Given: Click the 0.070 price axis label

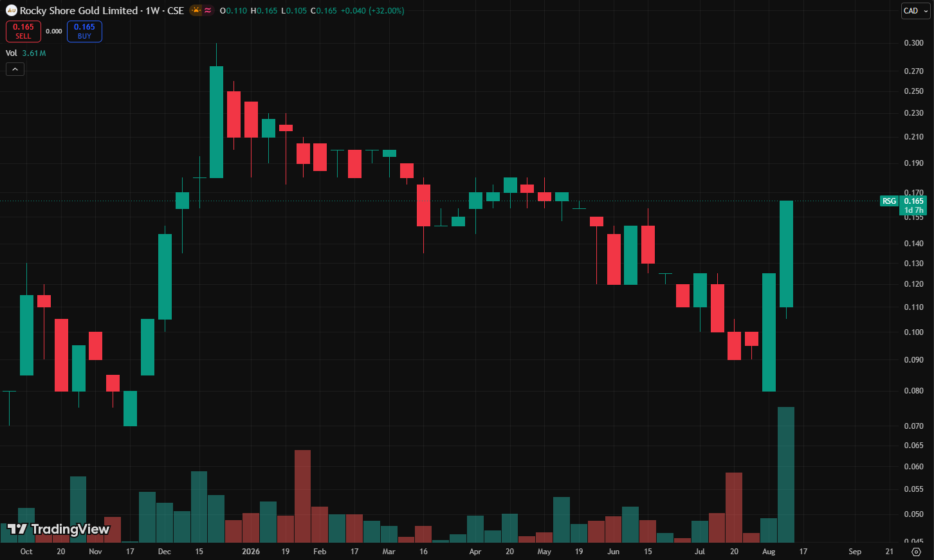Looking at the screenshot, I should [x=913, y=426].
